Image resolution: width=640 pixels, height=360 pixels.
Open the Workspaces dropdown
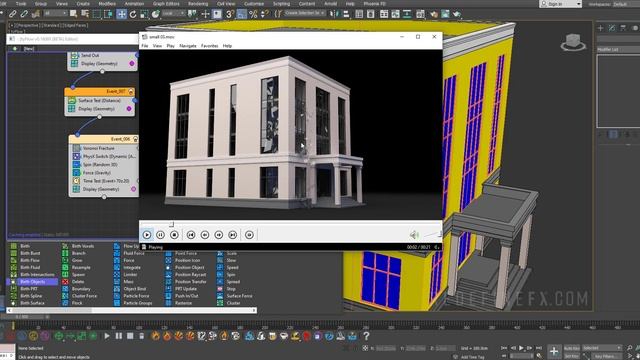click(x=627, y=4)
